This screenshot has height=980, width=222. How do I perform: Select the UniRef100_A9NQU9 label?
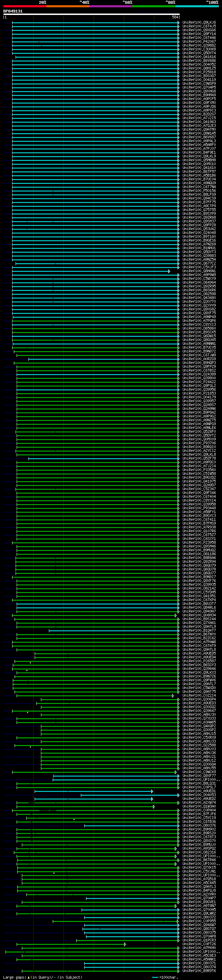[199, 183]
